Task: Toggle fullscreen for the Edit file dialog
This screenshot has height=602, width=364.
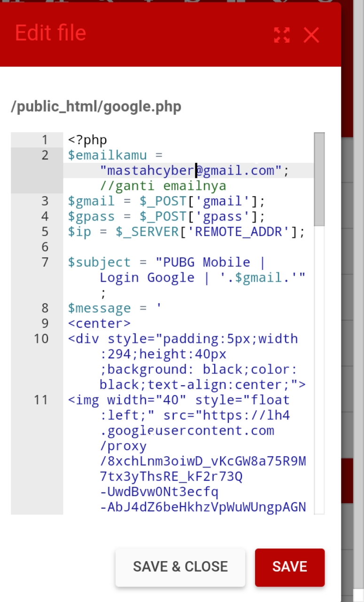Action: pyautogui.click(x=282, y=35)
